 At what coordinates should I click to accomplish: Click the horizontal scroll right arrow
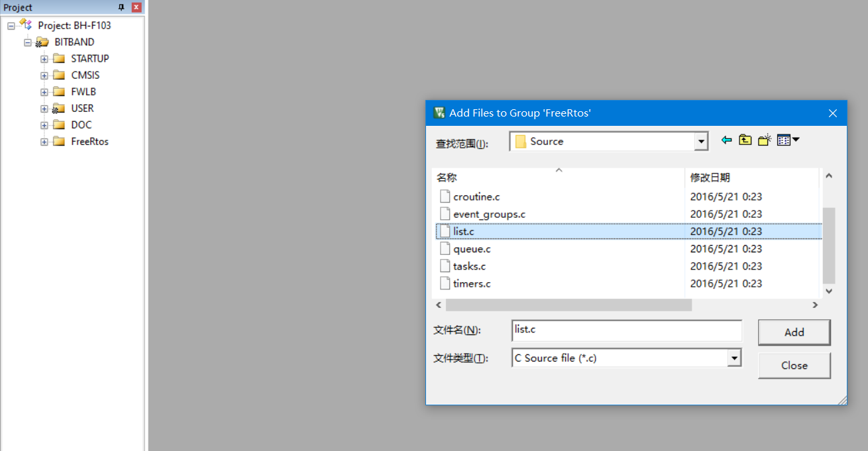815,305
